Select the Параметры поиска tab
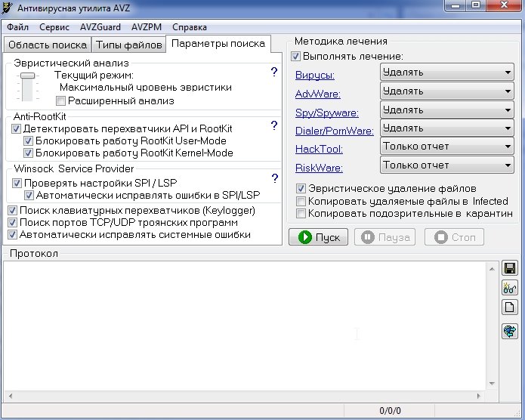Image resolution: width=525 pixels, height=420 pixels. tap(218, 44)
